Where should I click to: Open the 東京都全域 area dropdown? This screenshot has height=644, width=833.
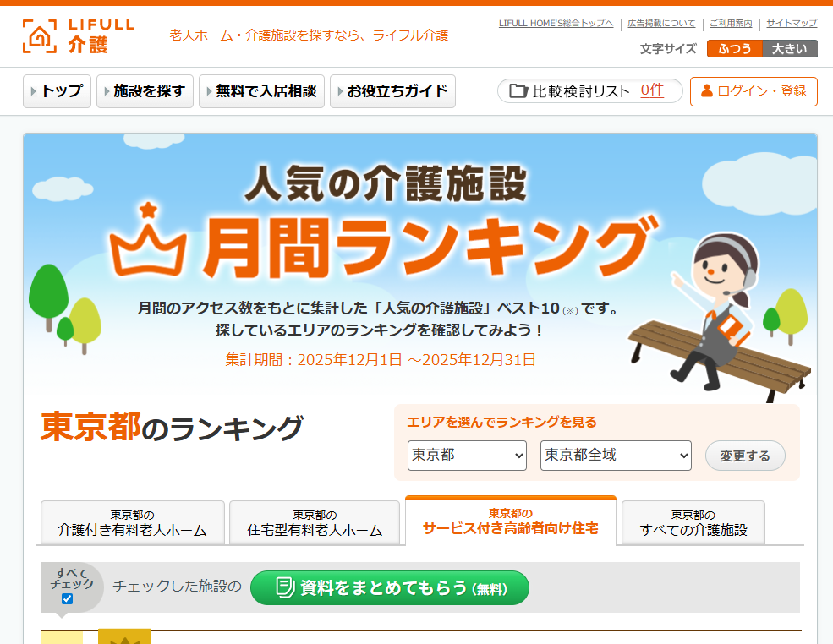coord(616,456)
